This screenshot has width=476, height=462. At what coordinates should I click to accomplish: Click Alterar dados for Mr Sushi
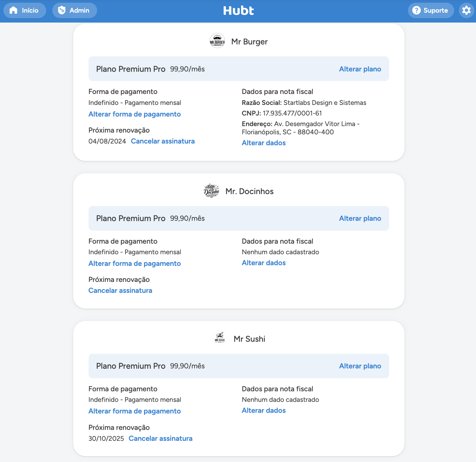(264, 410)
